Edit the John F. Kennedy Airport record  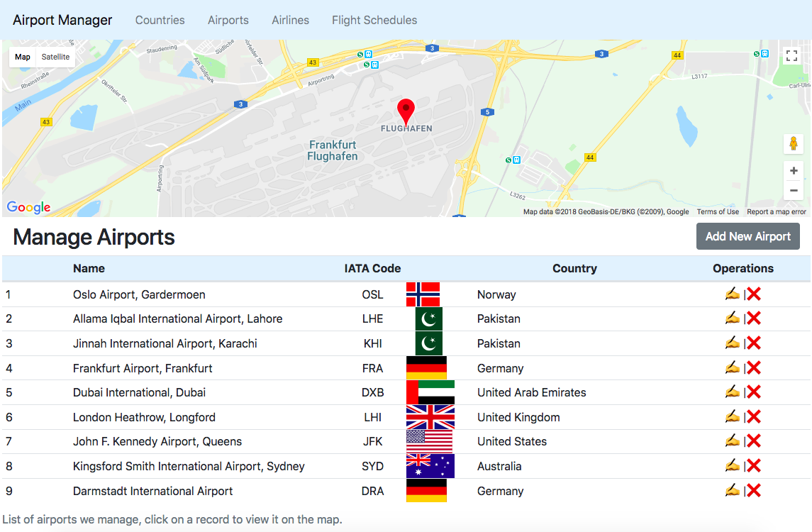click(733, 440)
